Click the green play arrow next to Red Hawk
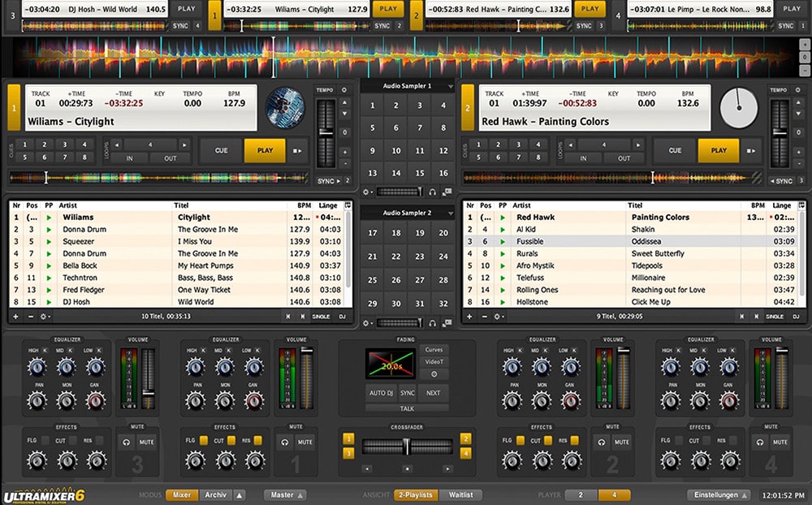Viewport: 812px width, 505px height. coord(504,218)
